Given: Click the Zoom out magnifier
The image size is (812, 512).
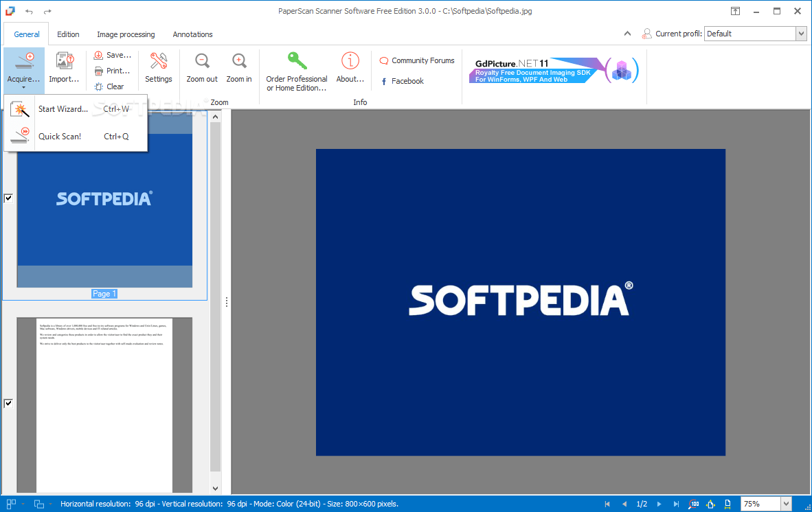Looking at the screenshot, I should click(202, 62).
